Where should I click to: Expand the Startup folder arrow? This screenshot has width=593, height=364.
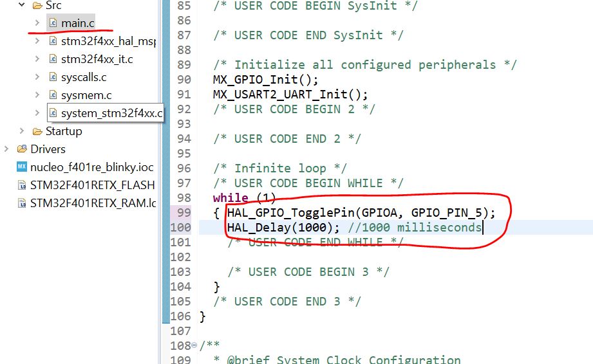coord(22,131)
